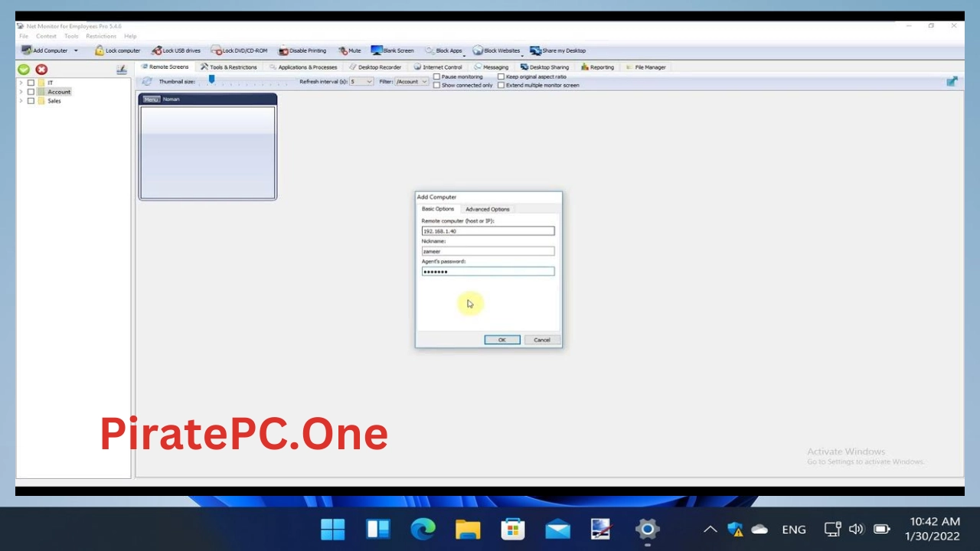Click the Blank Screen toolbar button
This screenshot has width=980, height=551.
click(x=393, y=51)
